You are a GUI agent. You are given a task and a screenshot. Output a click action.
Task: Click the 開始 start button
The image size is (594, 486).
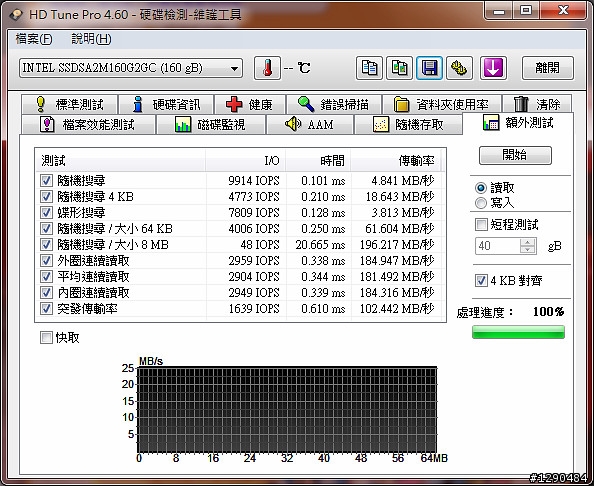coord(515,155)
